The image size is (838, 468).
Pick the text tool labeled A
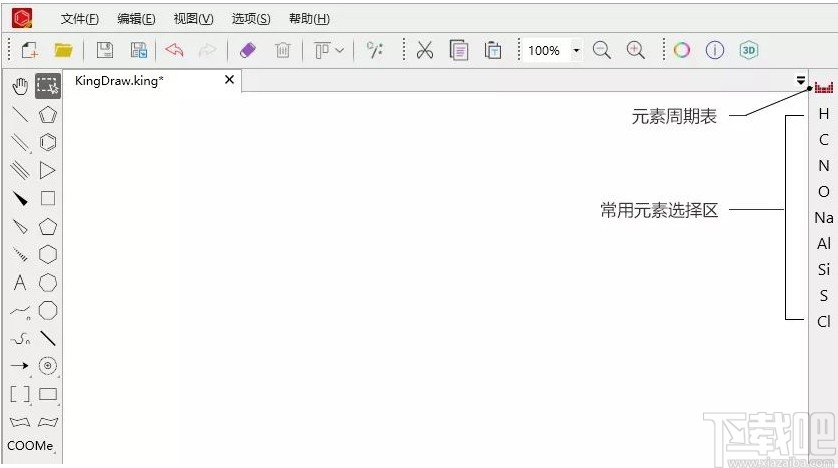pos(20,282)
